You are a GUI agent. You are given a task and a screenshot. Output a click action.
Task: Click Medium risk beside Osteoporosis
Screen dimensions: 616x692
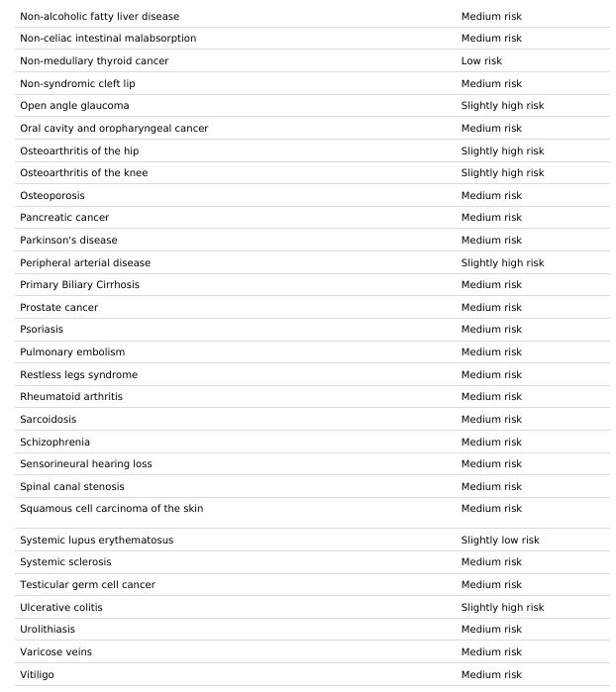491,195
